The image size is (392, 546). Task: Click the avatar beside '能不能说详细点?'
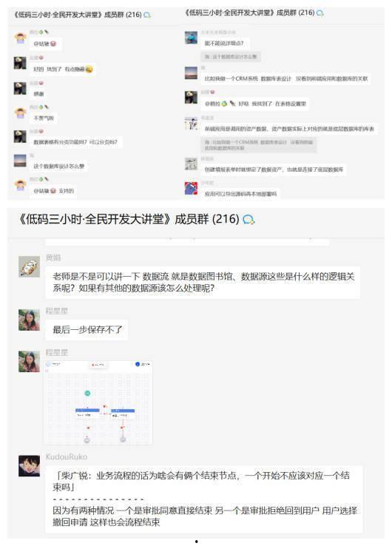pos(191,37)
